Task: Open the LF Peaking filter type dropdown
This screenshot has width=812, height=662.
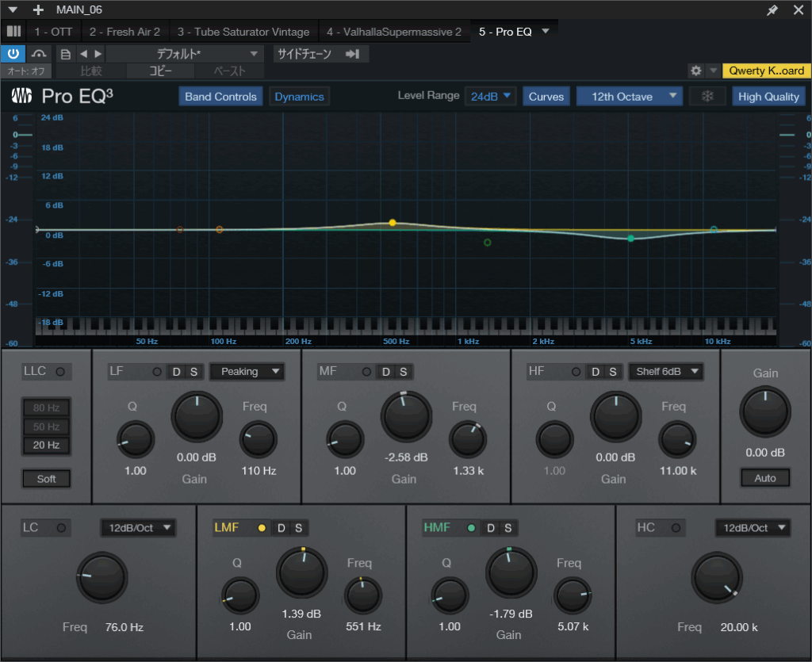Action: 247,371
